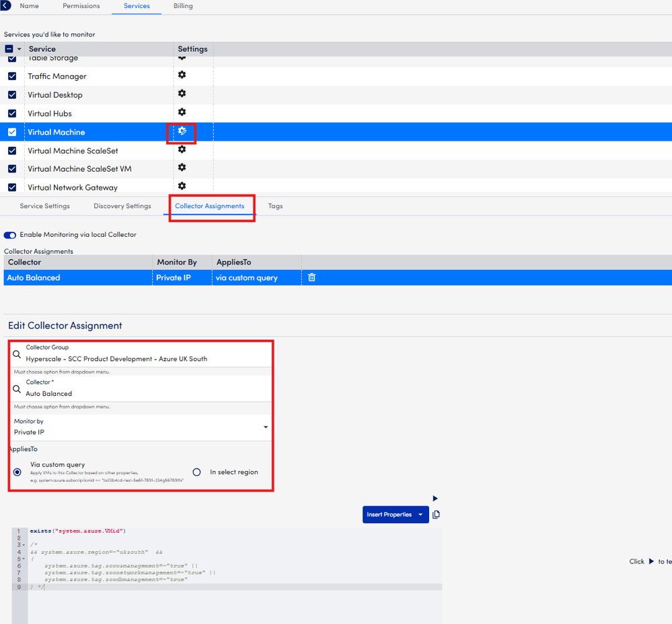Switch to the Discovery Settings tab
Viewport: 672px width, 624px height.
122,206
